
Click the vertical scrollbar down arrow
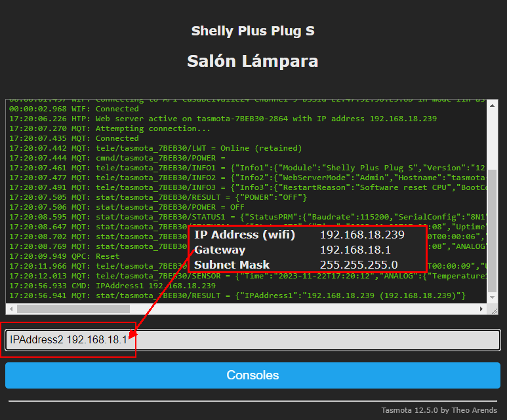(493, 298)
